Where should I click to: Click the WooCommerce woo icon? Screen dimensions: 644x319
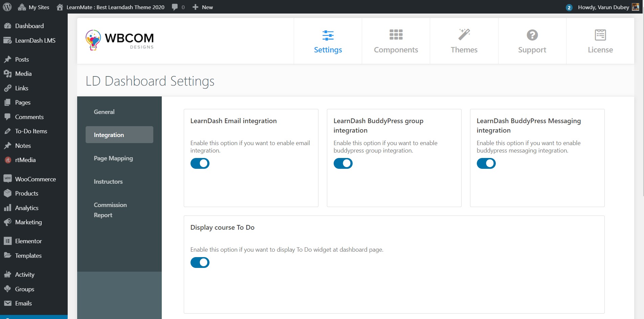click(x=7, y=179)
